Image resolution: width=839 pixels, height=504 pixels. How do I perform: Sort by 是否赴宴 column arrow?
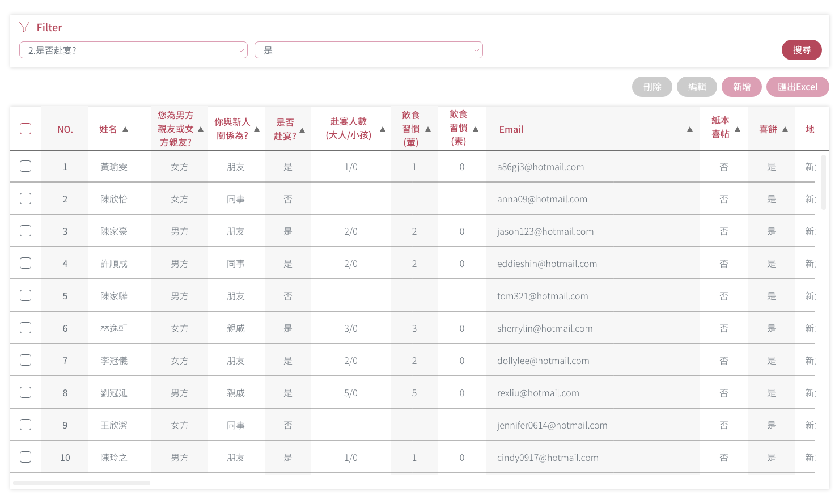[x=302, y=130]
